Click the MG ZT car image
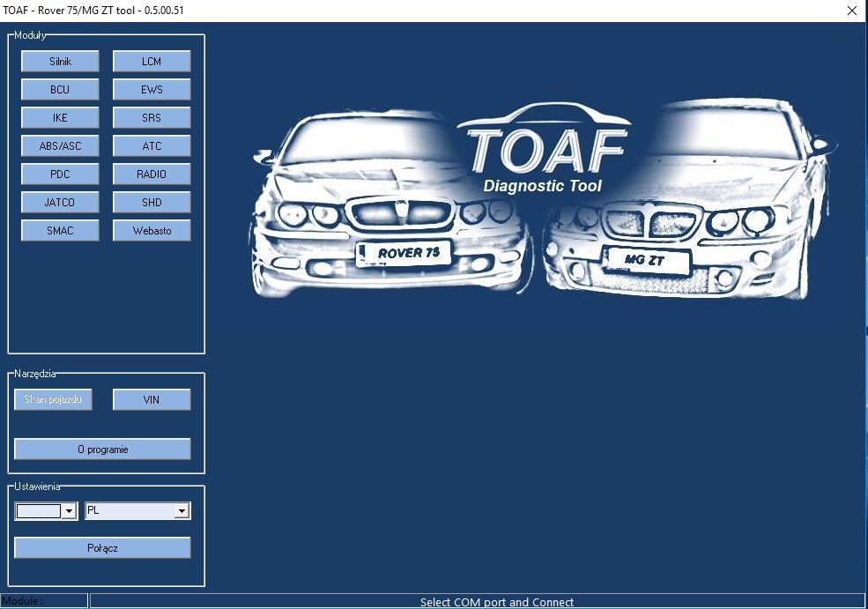Screen dimensions: 868x609 pos(689,199)
